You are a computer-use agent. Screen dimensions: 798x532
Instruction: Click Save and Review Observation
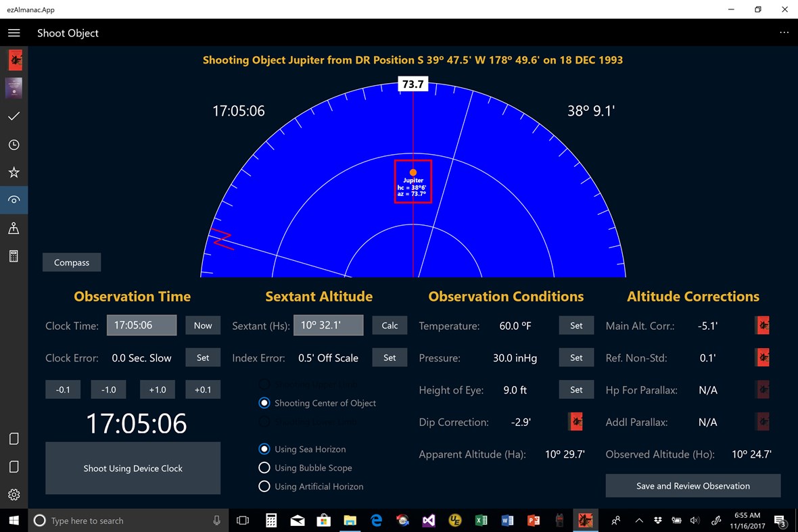pyautogui.click(x=693, y=485)
